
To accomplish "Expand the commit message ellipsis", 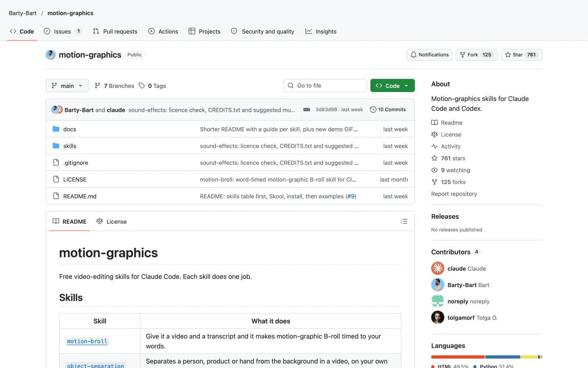I will click(306, 110).
